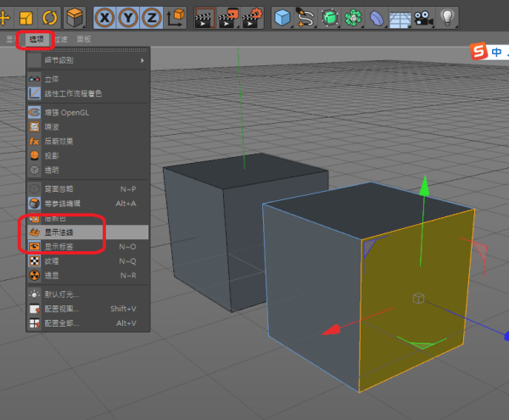Open Render Settings gear clapperboard icon
The height and width of the screenshot is (420, 509).
(x=252, y=16)
